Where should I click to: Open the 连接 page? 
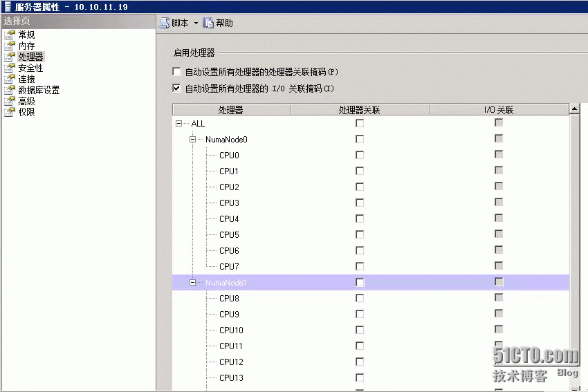pos(26,79)
